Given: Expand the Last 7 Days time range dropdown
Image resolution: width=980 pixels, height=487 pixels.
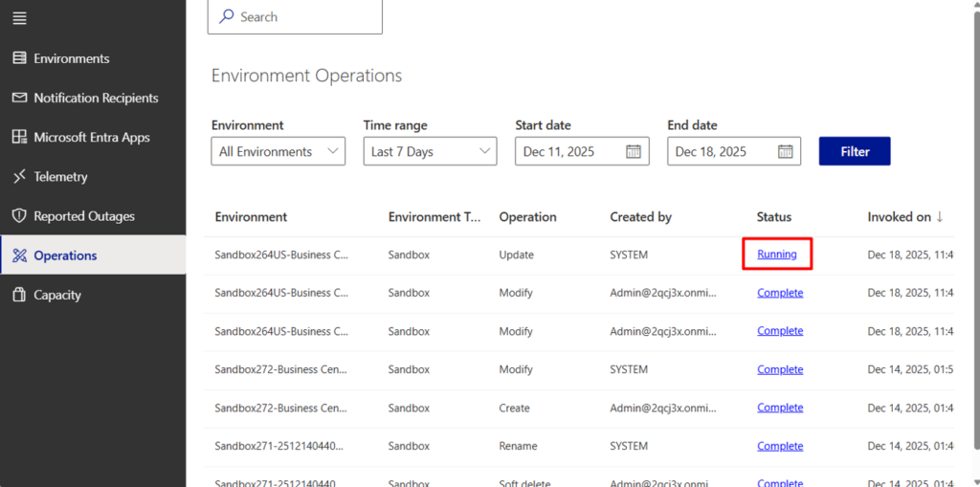Looking at the screenshot, I should 430,151.
